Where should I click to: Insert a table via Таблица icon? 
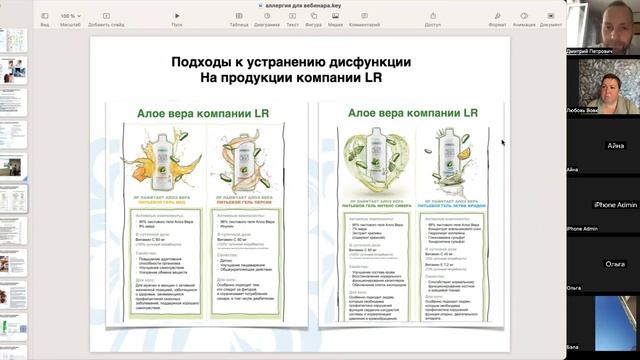[x=239, y=16]
